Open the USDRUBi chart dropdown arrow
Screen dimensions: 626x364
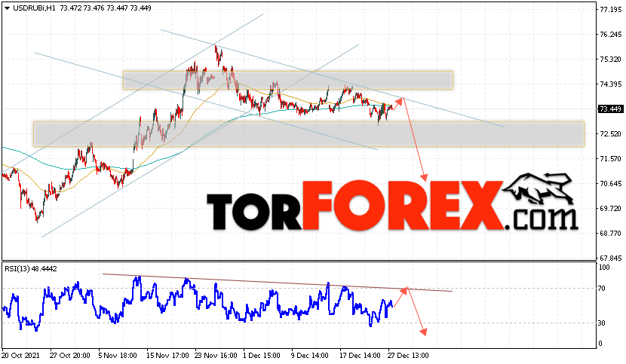[x=8, y=8]
